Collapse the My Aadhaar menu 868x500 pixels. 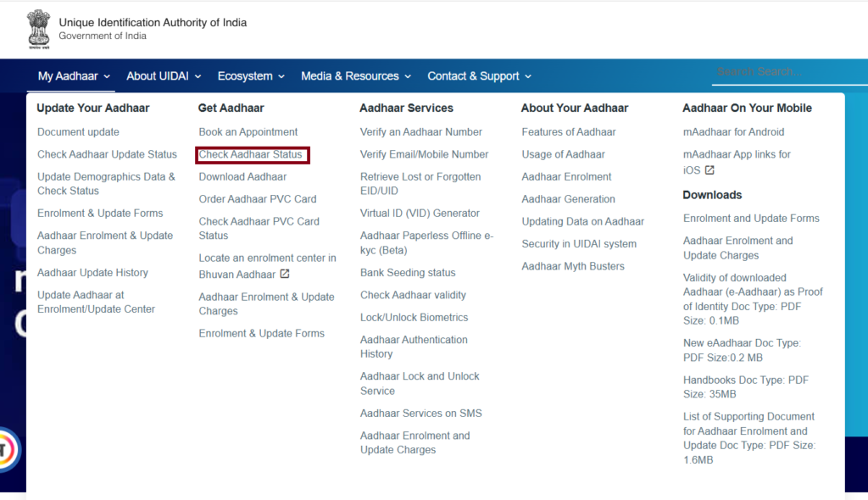[x=74, y=76]
